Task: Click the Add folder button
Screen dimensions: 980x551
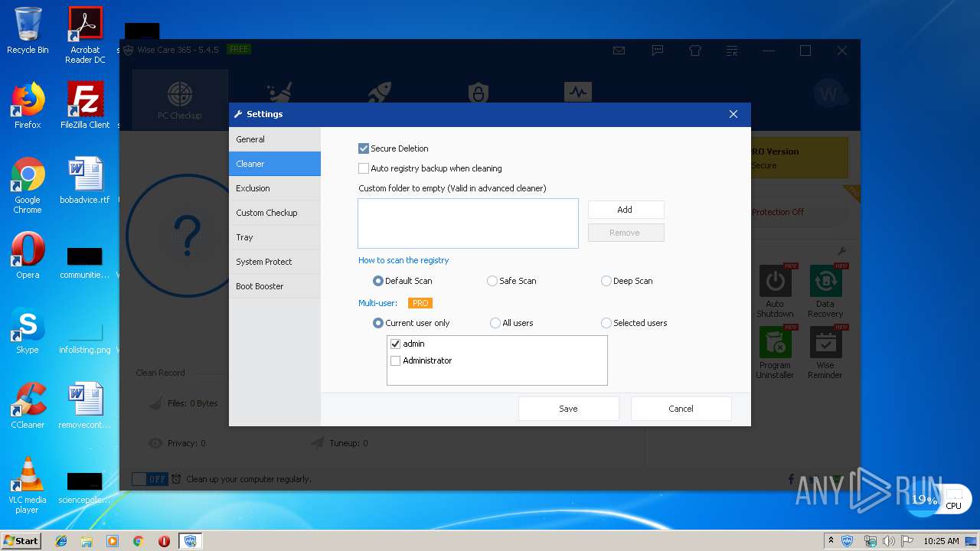Action: coord(626,210)
